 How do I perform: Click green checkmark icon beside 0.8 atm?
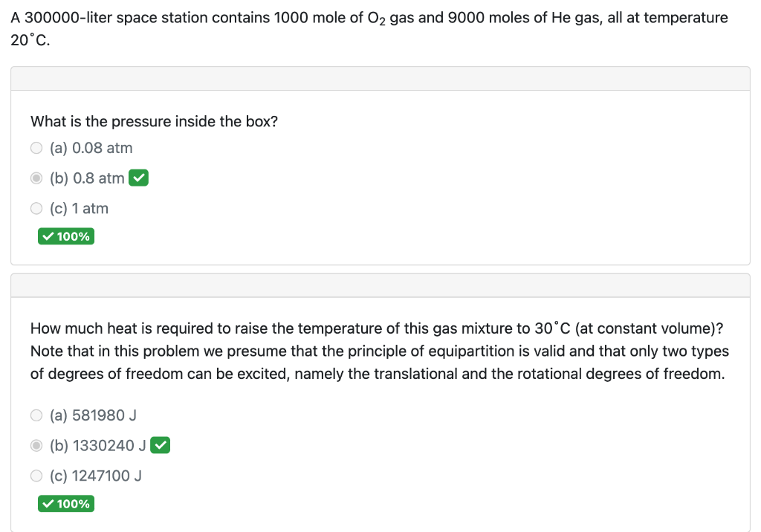click(x=139, y=178)
